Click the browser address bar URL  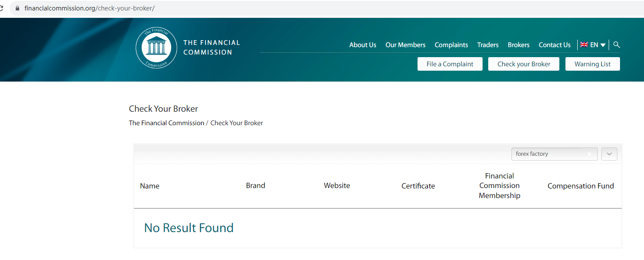click(x=89, y=8)
